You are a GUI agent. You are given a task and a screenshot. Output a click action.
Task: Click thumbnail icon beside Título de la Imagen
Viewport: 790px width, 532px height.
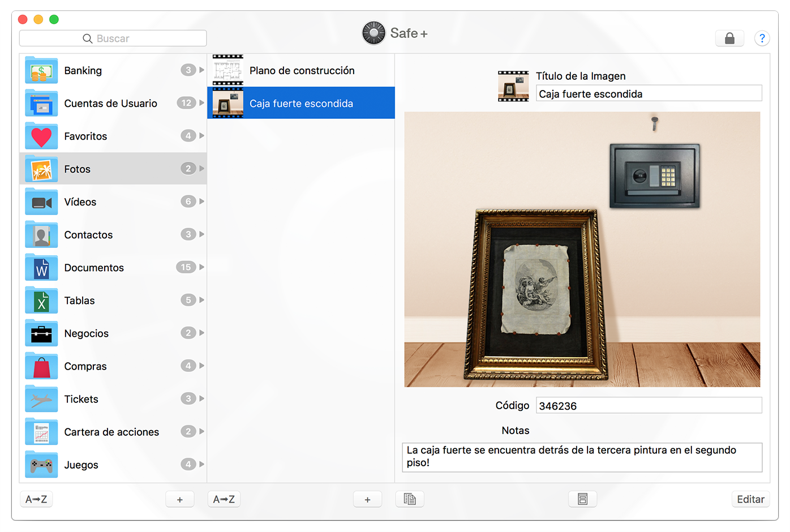click(x=513, y=86)
